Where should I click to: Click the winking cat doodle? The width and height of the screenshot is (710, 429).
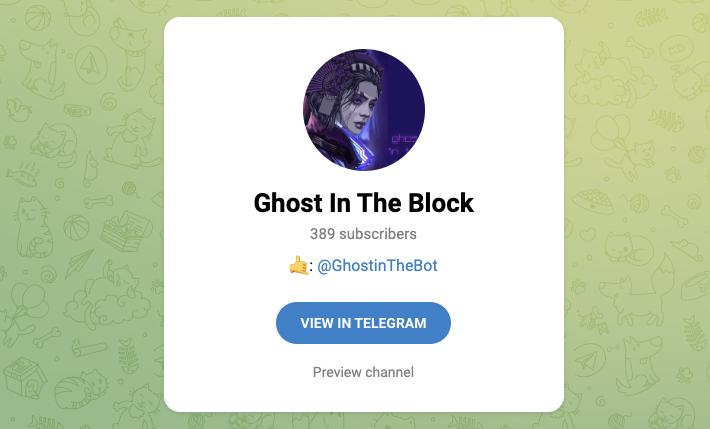tap(34, 227)
